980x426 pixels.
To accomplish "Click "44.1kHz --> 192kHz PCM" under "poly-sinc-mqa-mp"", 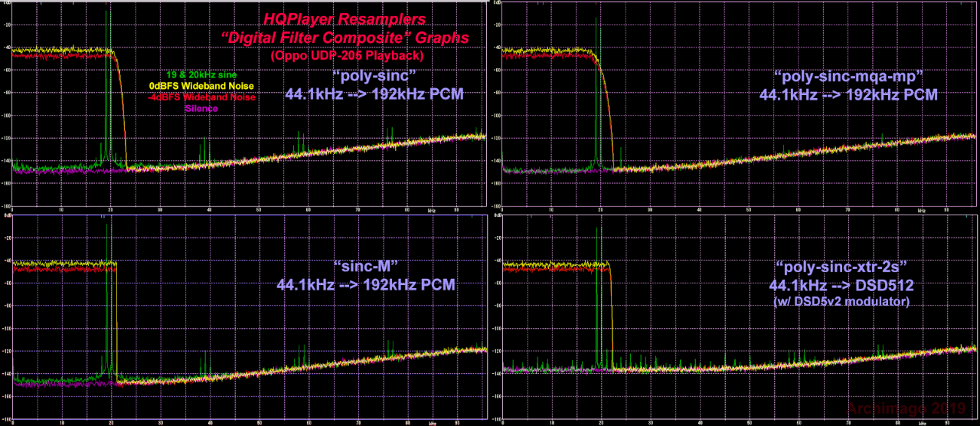I will [848, 95].
